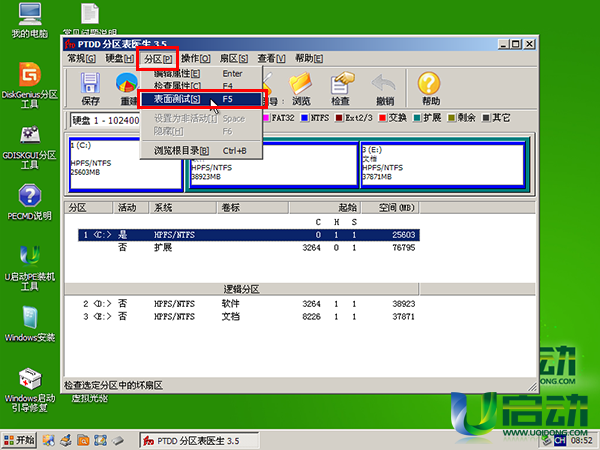Image resolution: width=600 pixels, height=450 pixels.
Task: Click the teal 扩展 legend swatch
Action: click(417, 118)
